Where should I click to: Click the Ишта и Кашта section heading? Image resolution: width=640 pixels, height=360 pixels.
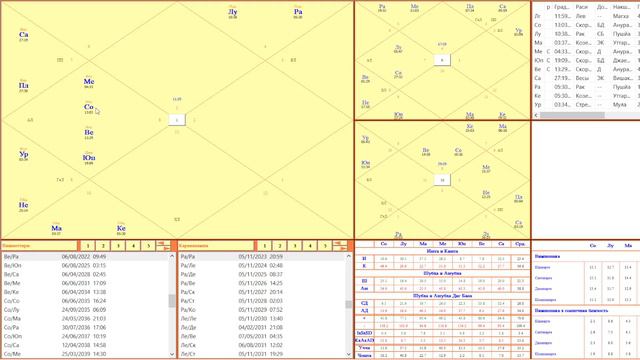pyautogui.click(x=442, y=251)
